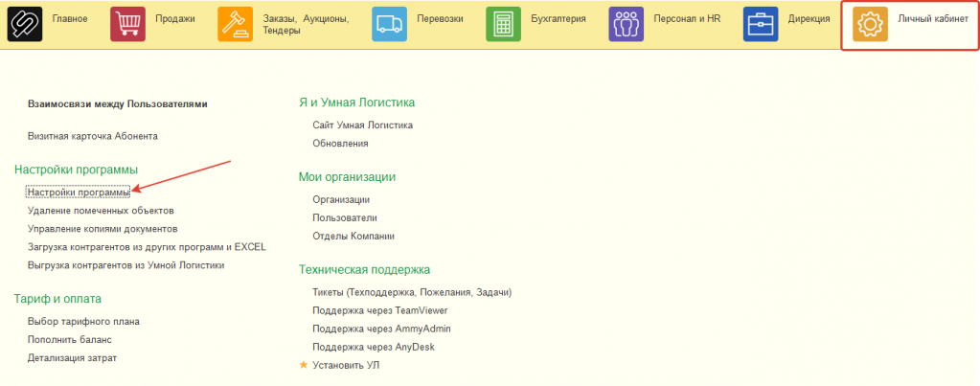
Task: Open Тикеты (Техподдержка, Пожелания, Задачи)
Action: pyautogui.click(x=412, y=292)
